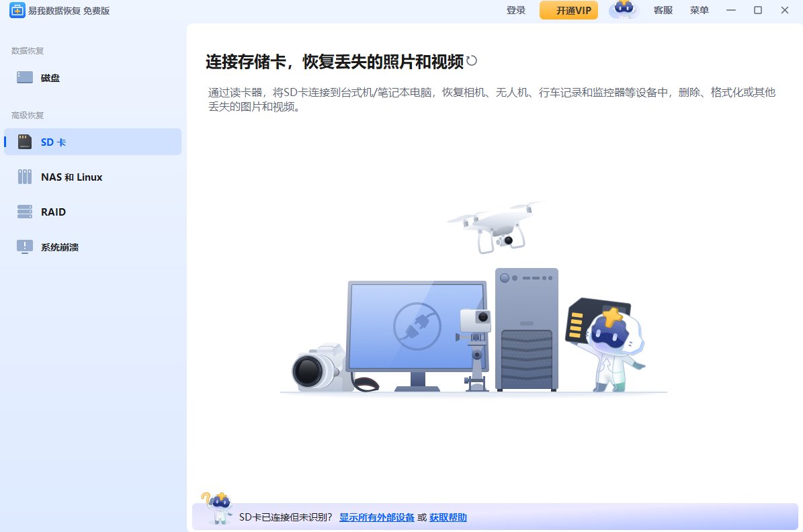
Task: Click the 获取帮助 help link
Action: [448, 517]
